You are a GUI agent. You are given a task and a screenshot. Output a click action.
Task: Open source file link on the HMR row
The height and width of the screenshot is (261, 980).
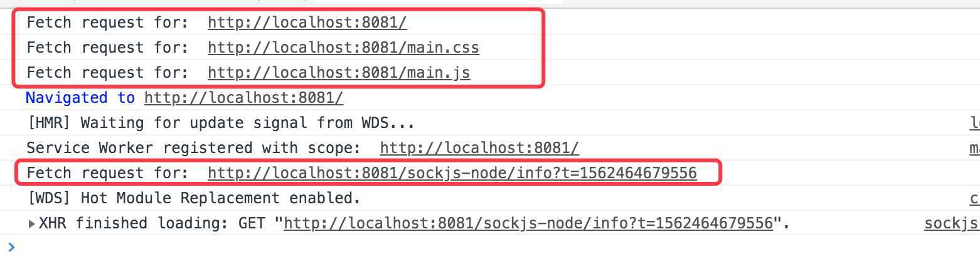point(974,123)
